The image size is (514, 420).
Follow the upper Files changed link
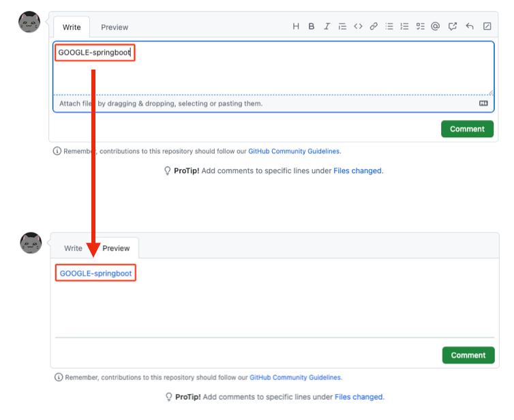click(x=357, y=171)
